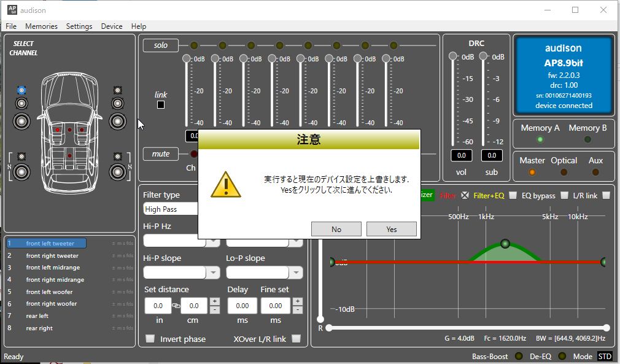
Task: Open the Memories menu
Action: [x=42, y=26]
